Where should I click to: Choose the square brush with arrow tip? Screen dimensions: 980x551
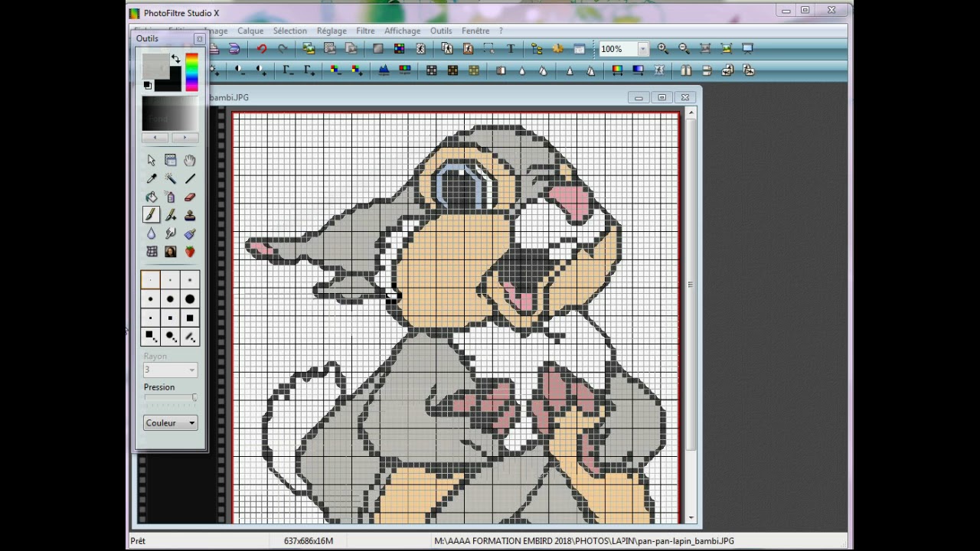click(x=151, y=337)
